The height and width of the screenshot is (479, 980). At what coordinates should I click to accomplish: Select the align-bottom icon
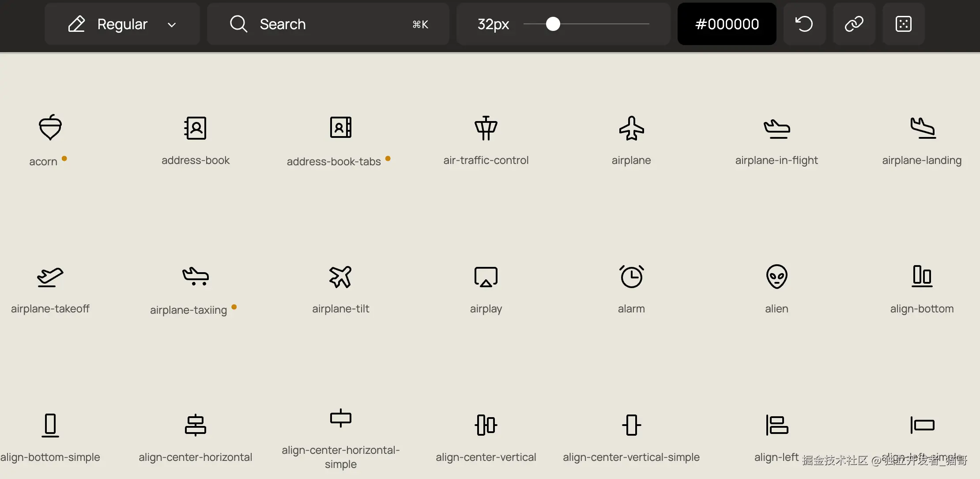922,276
